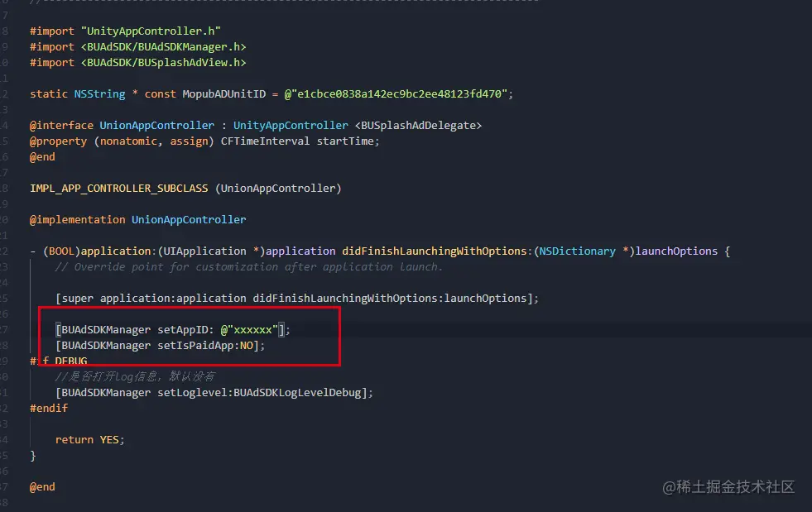Click the @interface keyword
Image resolution: width=812 pixels, height=512 pixels.
(x=61, y=125)
